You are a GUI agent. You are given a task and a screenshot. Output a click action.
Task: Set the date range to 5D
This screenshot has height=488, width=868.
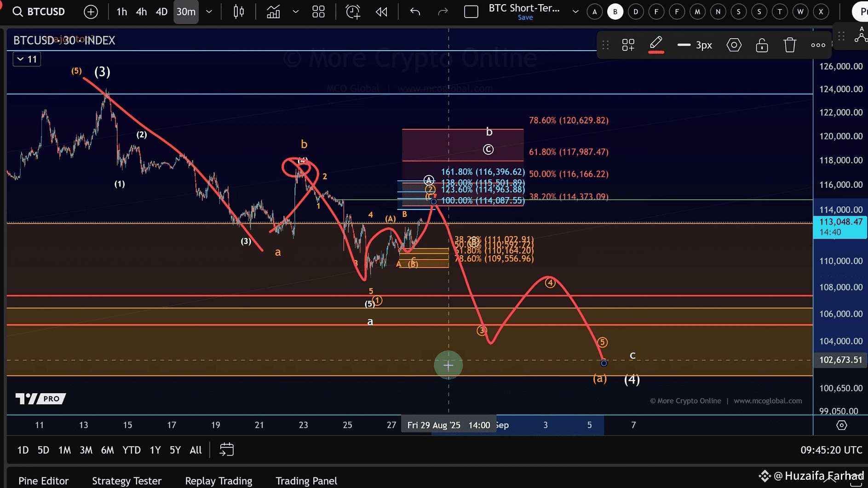(x=43, y=450)
